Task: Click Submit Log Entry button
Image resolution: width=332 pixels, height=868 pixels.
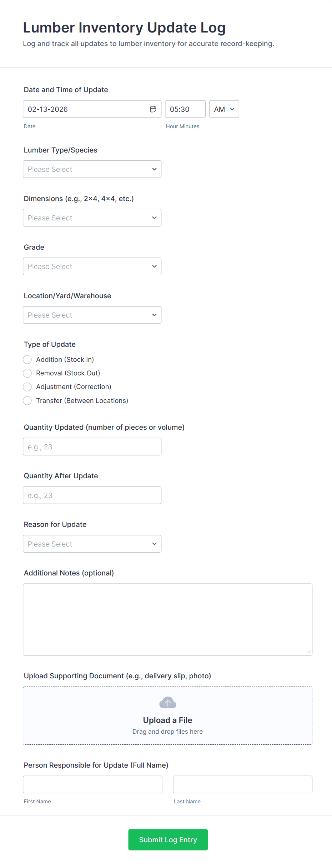Action: (168, 840)
